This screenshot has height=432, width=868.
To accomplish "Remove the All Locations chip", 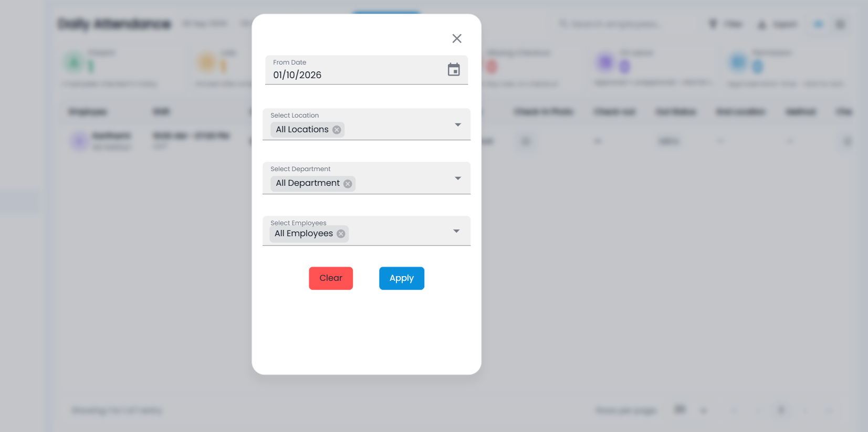I will coord(337,130).
